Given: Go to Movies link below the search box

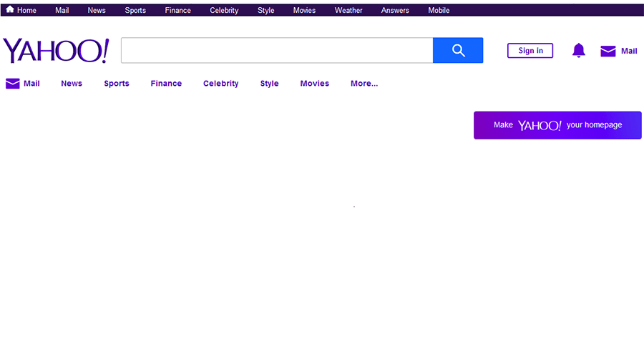Looking at the screenshot, I should coord(314,84).
